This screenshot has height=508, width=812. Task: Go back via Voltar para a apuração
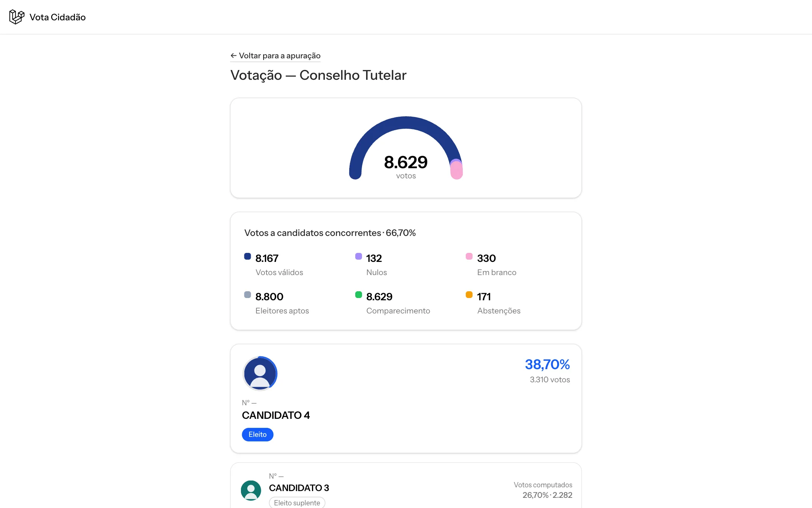276,56
